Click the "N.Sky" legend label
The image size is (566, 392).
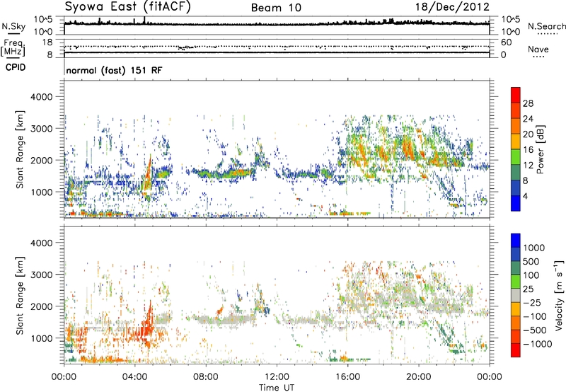(x=13, y=26)
